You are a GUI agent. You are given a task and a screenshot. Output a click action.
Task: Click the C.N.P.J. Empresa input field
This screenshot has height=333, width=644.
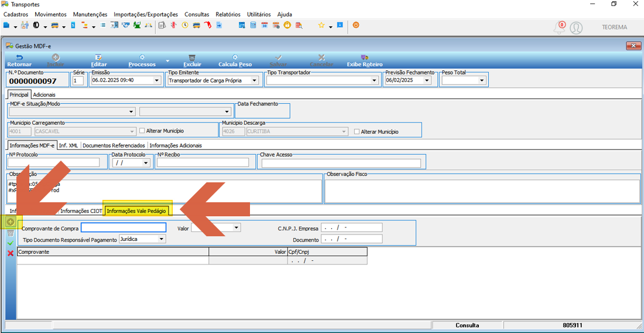(x=352, y=227)
